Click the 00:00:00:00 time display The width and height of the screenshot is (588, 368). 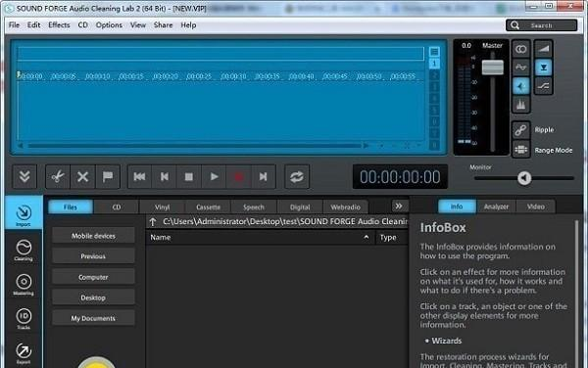click(400, 177)
